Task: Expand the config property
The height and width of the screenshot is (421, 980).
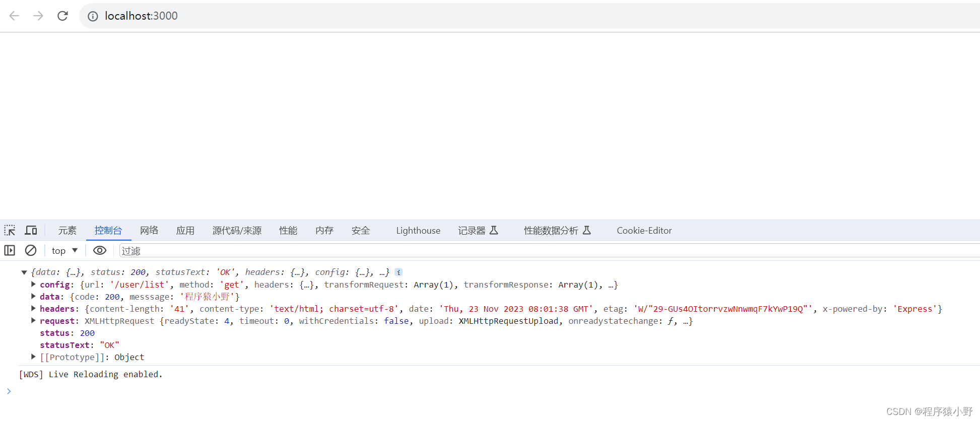Action: tap(33, 285)
